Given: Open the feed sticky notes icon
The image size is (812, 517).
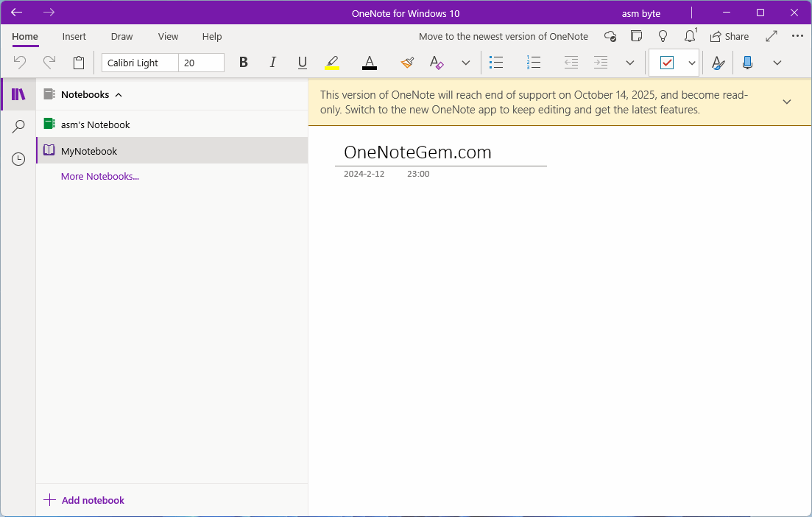Looking at the screenshot, I should [637, 36].
